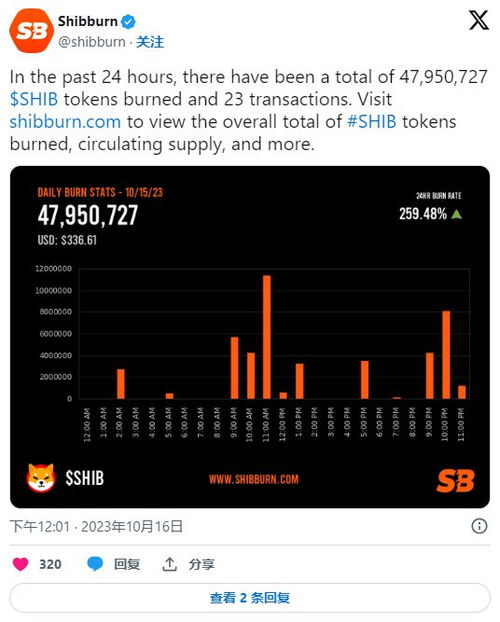The height and width of the screenshot is (622, 500).
Task: Visit the shibburn.com link
Action: pos(65,122)
